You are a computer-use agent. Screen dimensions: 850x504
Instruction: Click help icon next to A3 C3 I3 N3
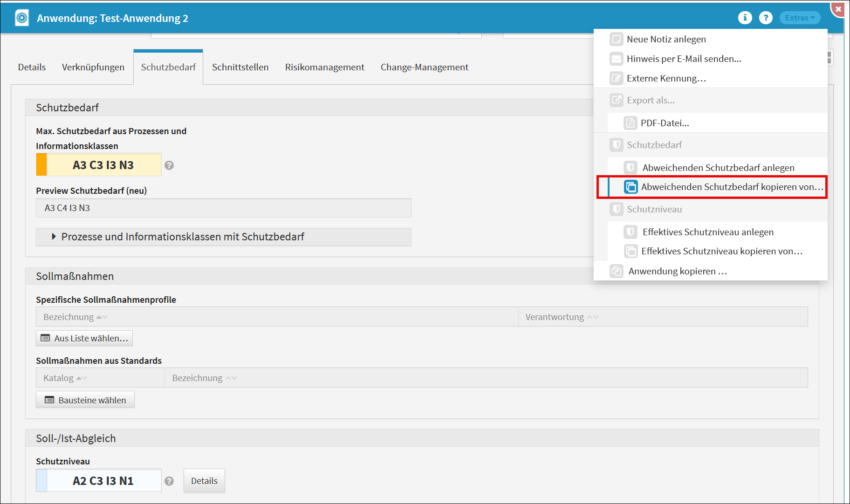pos(169,165)
